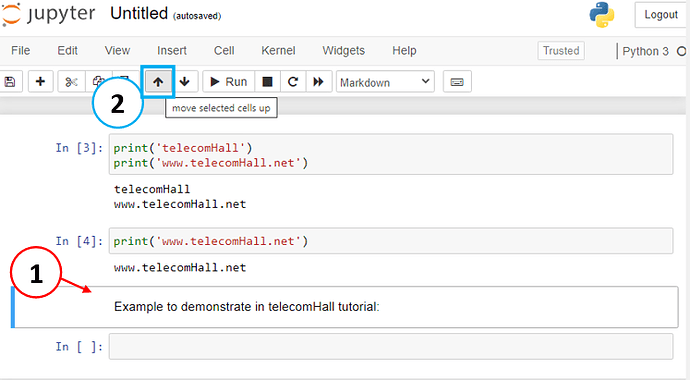Restart the kernel with circular arrow icon
Screen dimensions: 690x380
[x=293, y=82]
